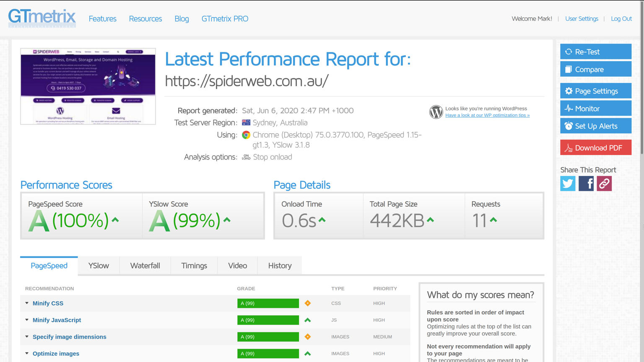This screenshot has height=362, width=644.
Task: Click the Optimize images grade bar
Action: pyautogui.click(x=268, y=354)
